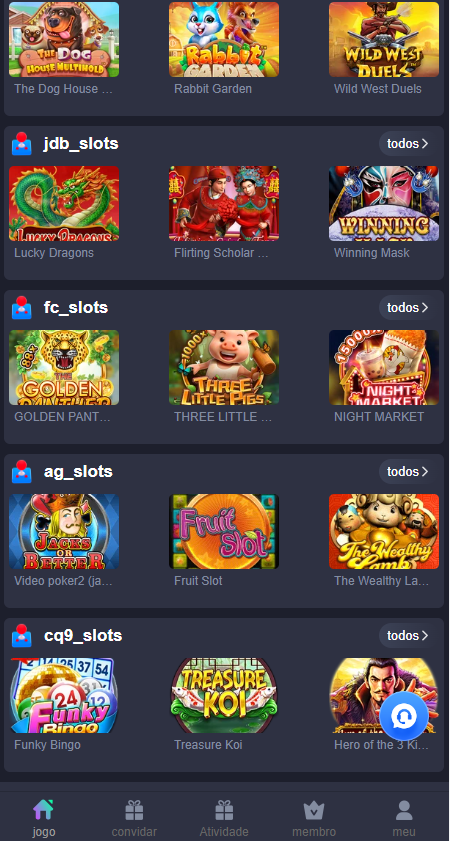Click the Funky Bingo title text
Image resolution: width=450 pixels, height=841 pixels.
[47, 745]
